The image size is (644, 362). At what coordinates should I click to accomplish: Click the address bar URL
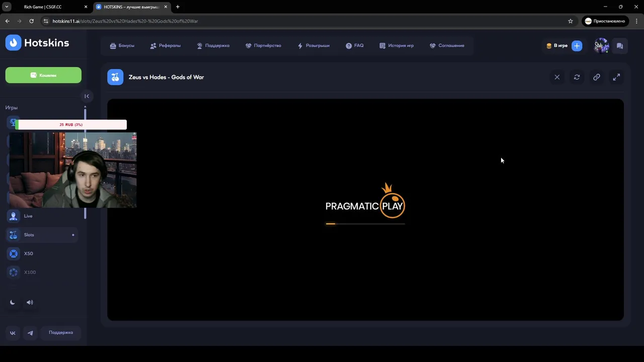125,21
